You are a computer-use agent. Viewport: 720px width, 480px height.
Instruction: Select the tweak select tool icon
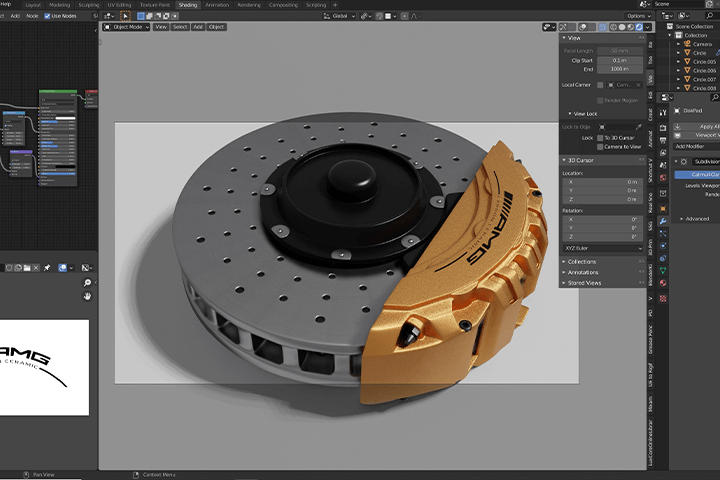(x=125, y=16)
